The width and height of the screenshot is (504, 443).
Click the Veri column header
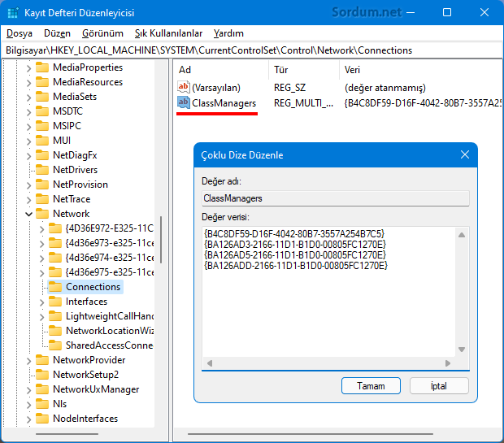[x=421, y=70]
